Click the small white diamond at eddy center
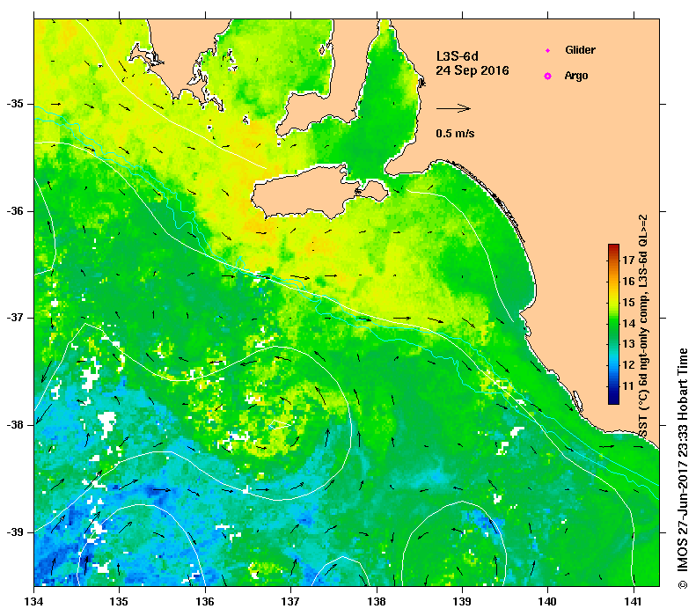This screenshot has width=696, height=616. pos(280,425)
